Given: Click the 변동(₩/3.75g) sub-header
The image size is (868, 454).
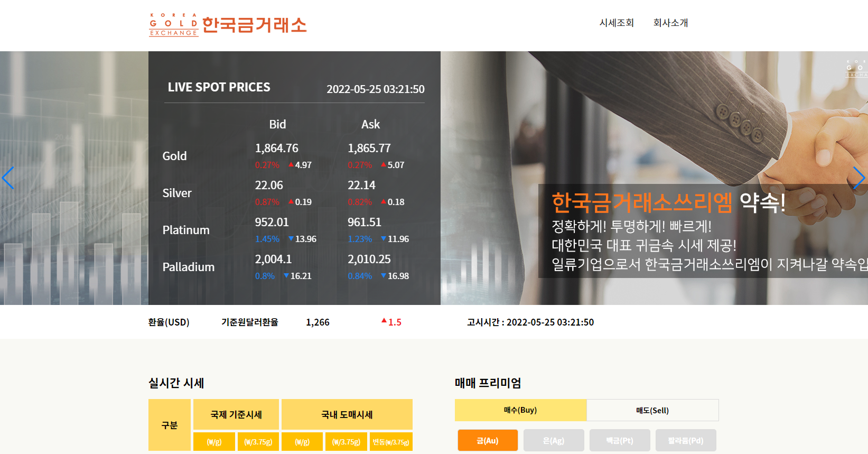Looking at the screenshot, I should point(390,442).
